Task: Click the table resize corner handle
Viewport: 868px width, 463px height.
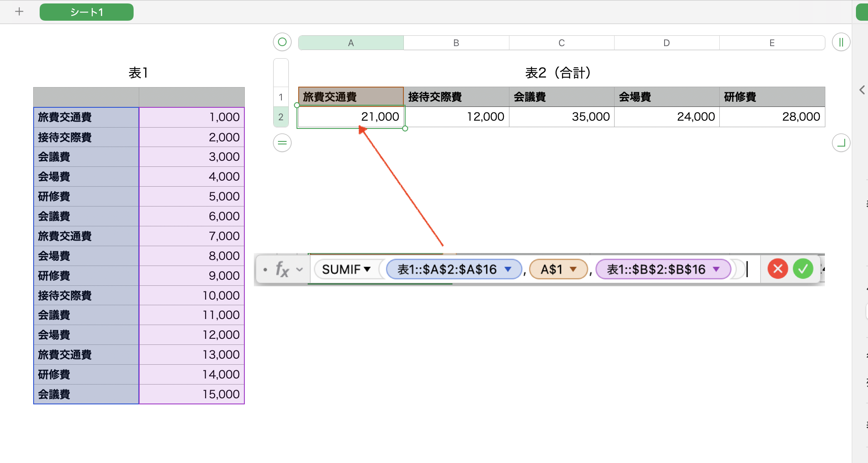Action: point(841,143)
